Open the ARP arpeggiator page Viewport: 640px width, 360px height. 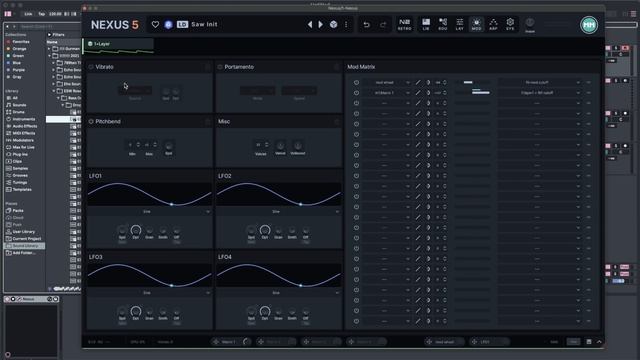493,24
